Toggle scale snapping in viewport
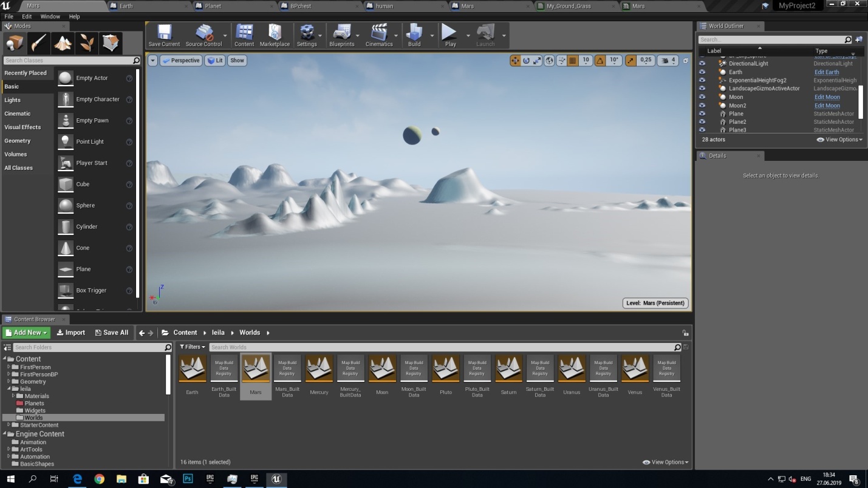 630,61
